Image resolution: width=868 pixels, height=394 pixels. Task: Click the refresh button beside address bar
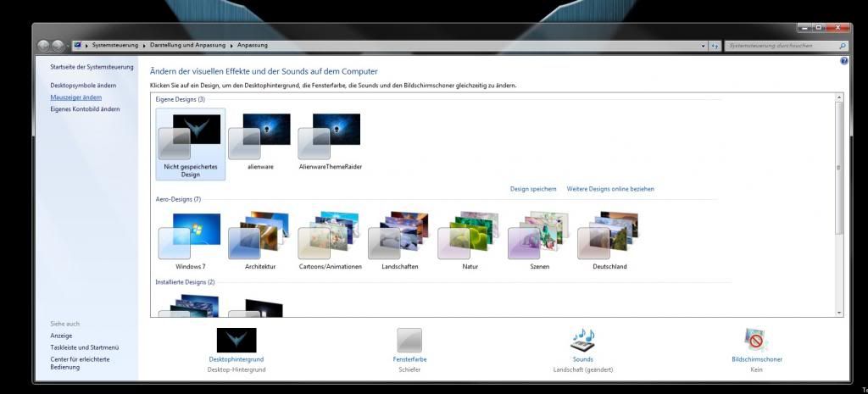[x=715, y=46]
